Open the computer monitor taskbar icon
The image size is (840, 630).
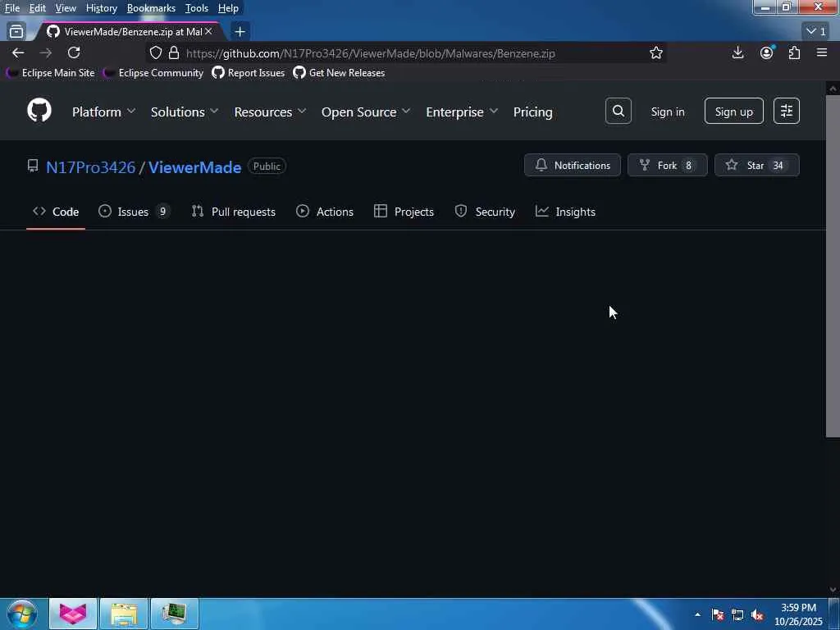point(175,614)
